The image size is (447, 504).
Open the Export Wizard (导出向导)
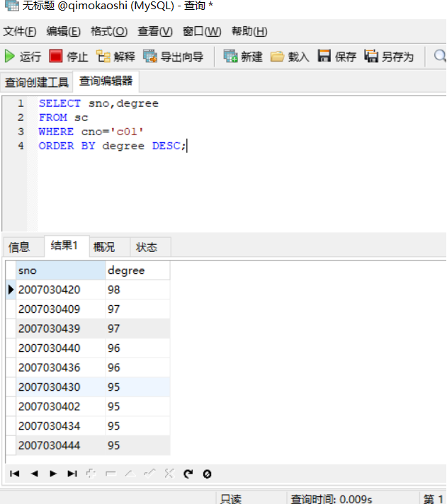pyautogui.click(x=173, y=57)
